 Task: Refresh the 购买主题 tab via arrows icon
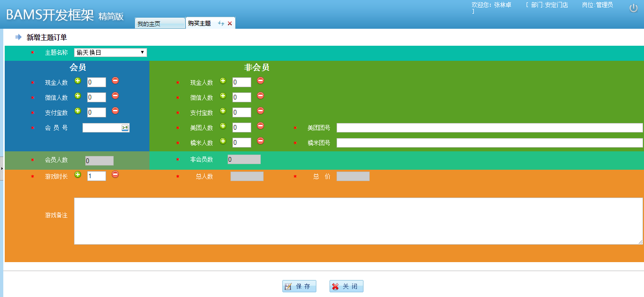point(221,23)
